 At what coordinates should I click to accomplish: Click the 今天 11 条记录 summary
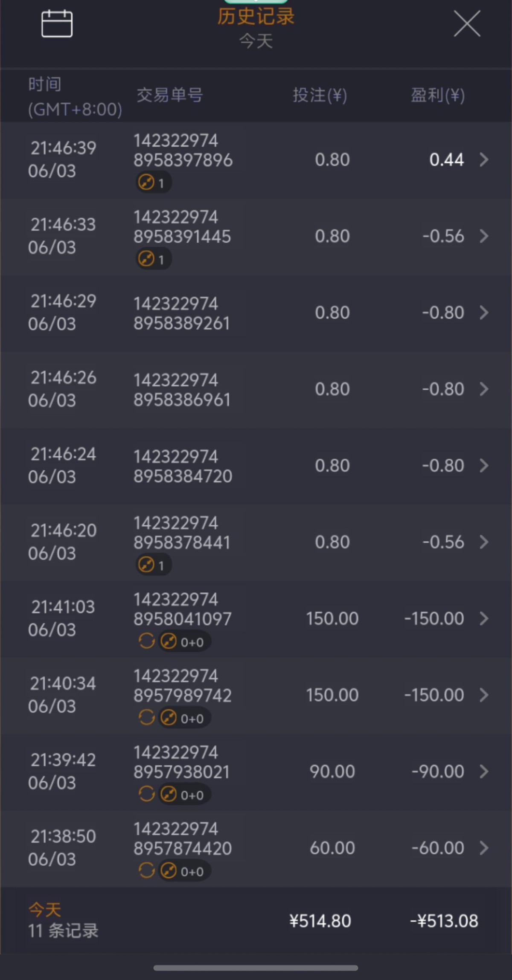coord(63,920)
